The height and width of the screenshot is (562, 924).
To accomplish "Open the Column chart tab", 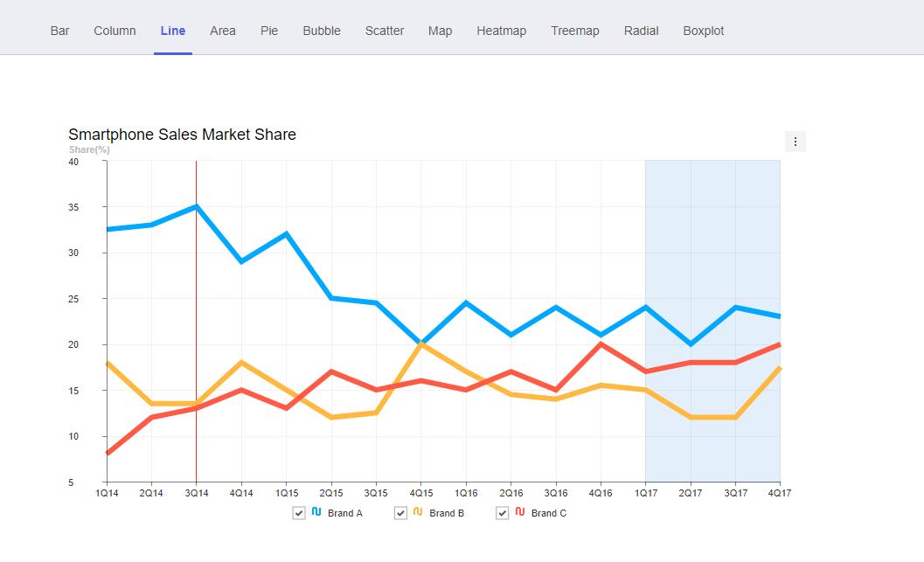I will tap(115, 31).
